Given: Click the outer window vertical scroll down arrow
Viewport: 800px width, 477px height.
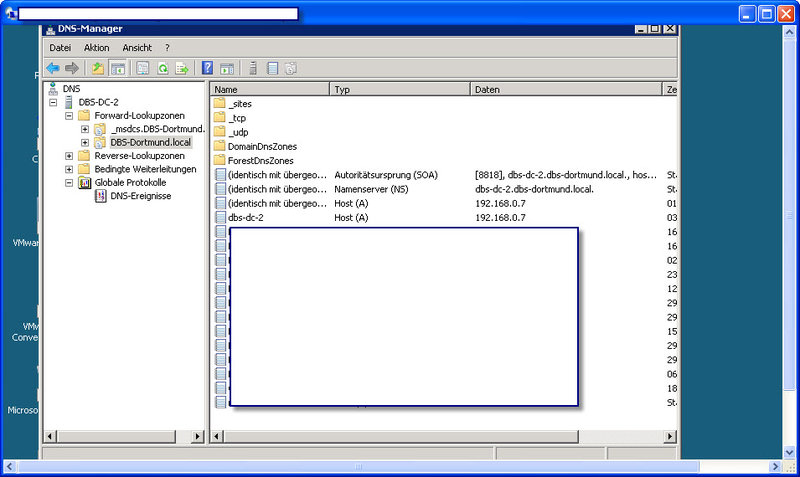Looking at the screenshot, I should click(x=789, y=452).
